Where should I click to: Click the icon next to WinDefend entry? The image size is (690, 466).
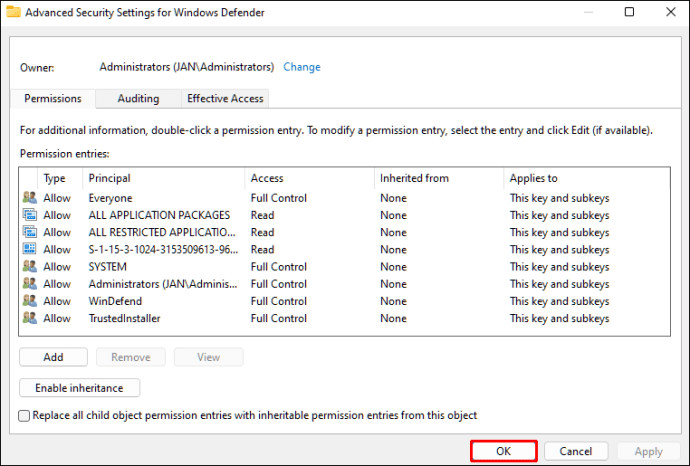click(29, 301)
